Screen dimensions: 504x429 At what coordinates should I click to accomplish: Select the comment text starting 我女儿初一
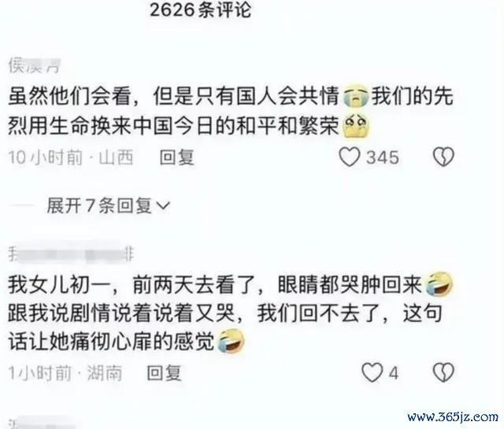[231, 313]
